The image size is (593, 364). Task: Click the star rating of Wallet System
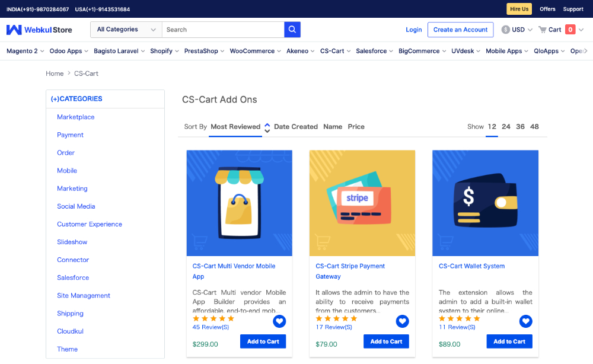point(460,318)
